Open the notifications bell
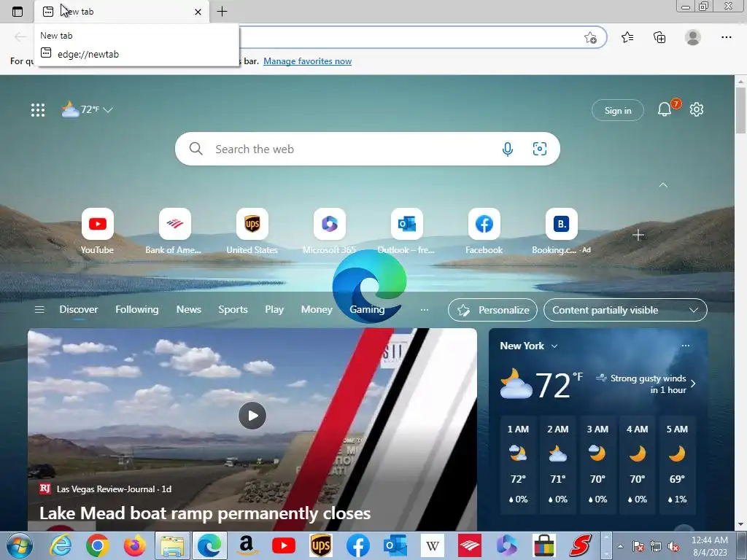The height and width of the screenshot is (560, 747). [665, 109]
